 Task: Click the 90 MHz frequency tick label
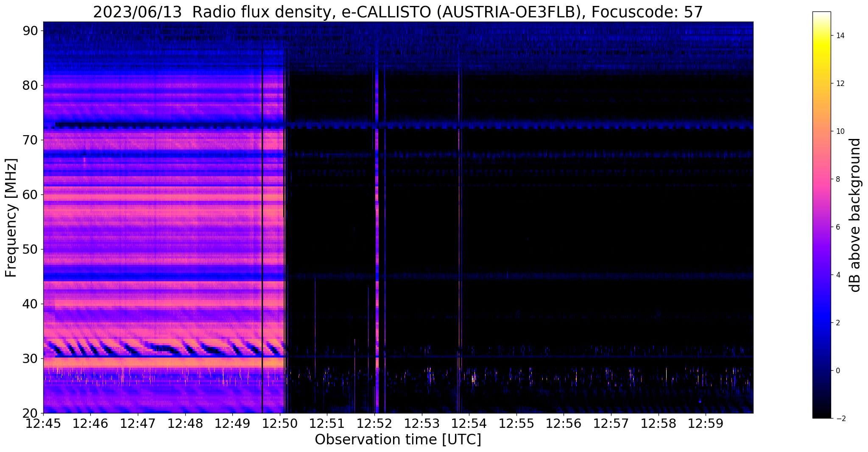pyautogui.click(x=31, y=31)
